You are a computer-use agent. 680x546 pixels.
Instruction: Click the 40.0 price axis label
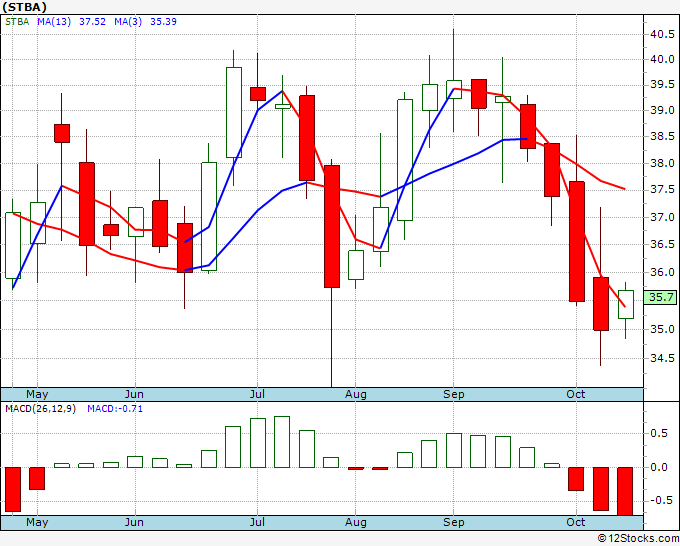click(662, 59)
